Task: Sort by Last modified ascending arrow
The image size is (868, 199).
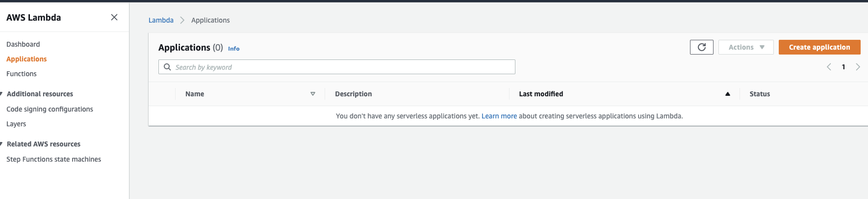Action: [x=728, y=94]
